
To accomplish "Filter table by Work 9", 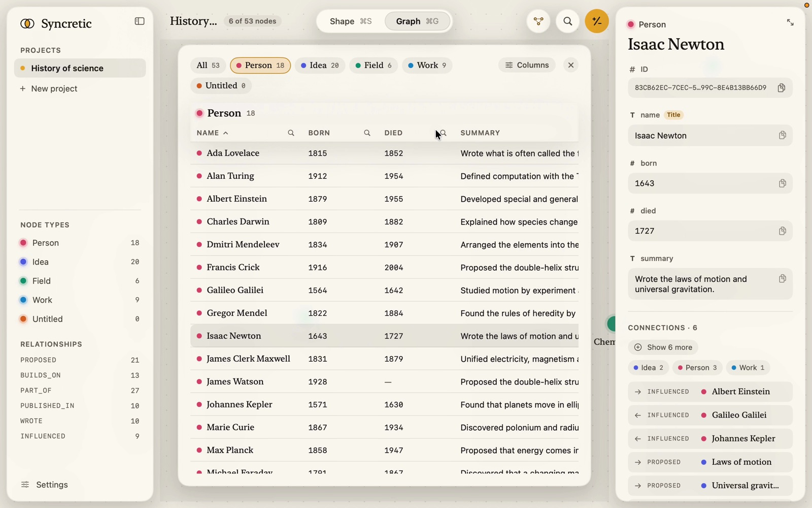I will click(427, 65).
